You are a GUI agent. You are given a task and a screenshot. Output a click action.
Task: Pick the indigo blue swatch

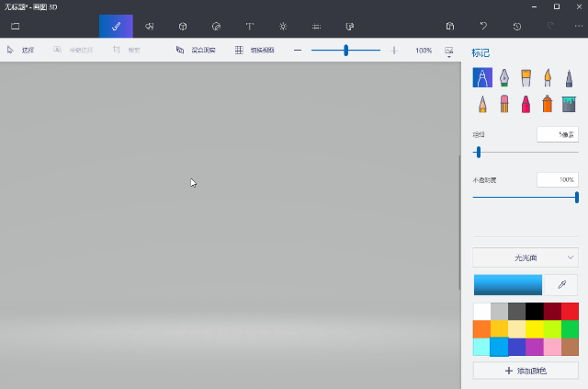[517, 347]
